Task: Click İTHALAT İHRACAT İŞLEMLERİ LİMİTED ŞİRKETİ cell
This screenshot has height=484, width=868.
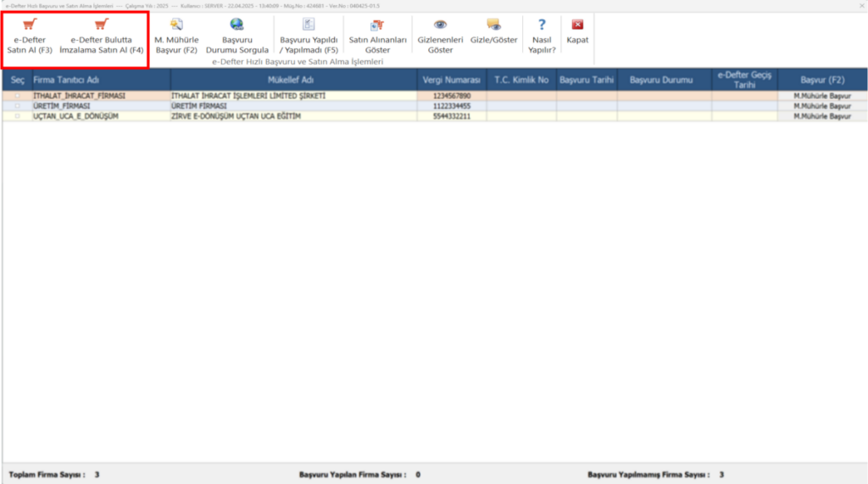Action: coord(294,96)
